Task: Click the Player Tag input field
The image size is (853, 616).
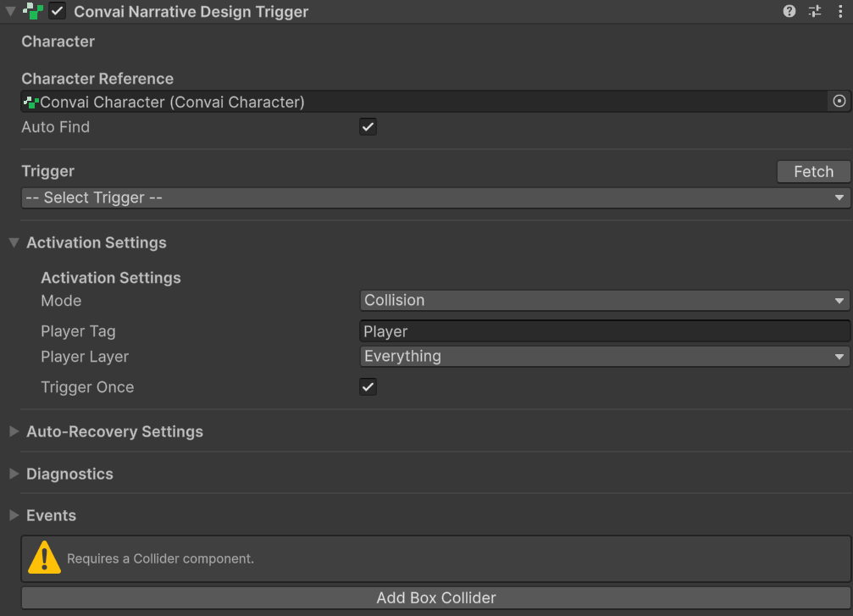Action: pyautogui.click(x=605, y=331)
